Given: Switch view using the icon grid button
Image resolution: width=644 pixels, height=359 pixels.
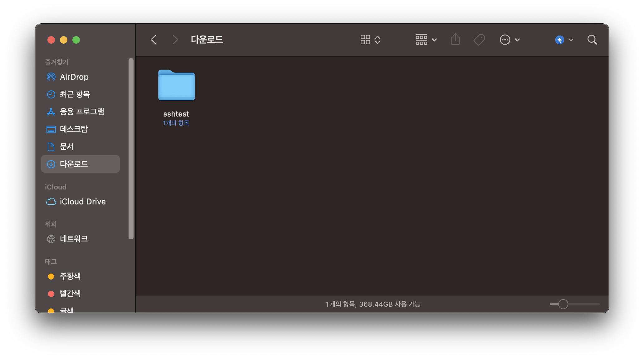Looking at the screenshot, I should (x=365, y=40).
